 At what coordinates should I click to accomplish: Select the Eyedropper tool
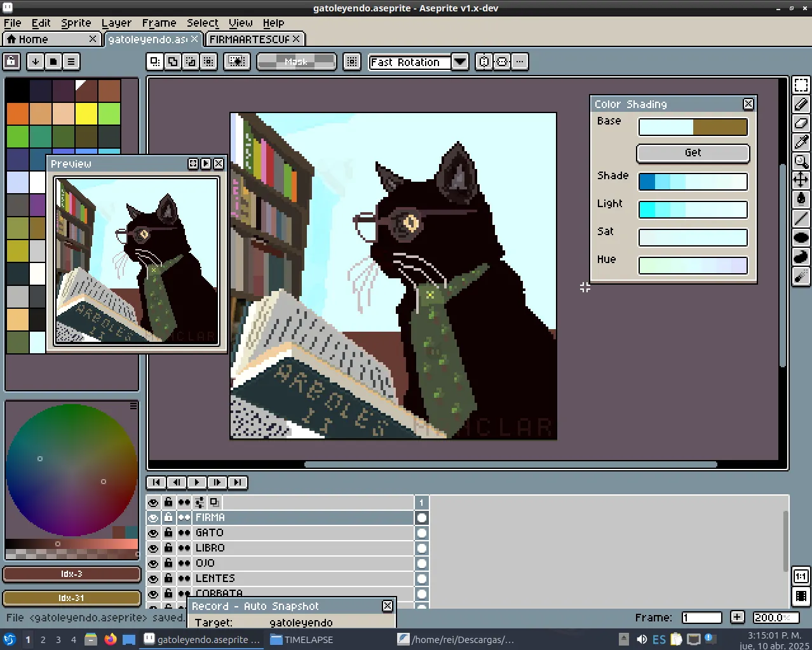tap(801, 142)
